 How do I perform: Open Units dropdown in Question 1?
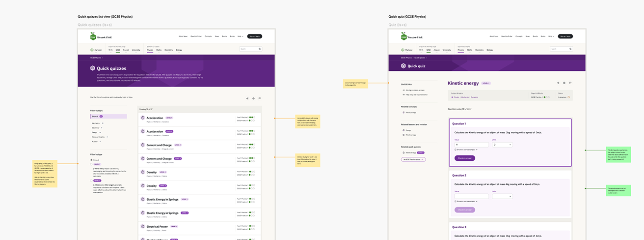502,145
